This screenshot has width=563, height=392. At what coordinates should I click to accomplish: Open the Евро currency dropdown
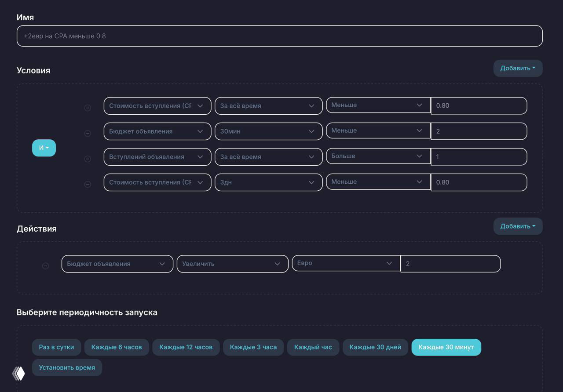point(346,263)
